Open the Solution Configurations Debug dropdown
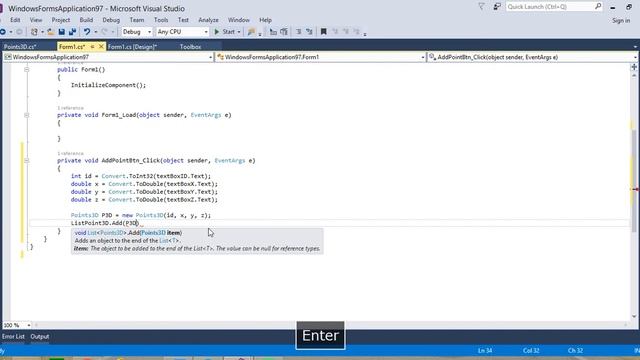The width and height of the screenshot is (640, 360). pos(137,32)
